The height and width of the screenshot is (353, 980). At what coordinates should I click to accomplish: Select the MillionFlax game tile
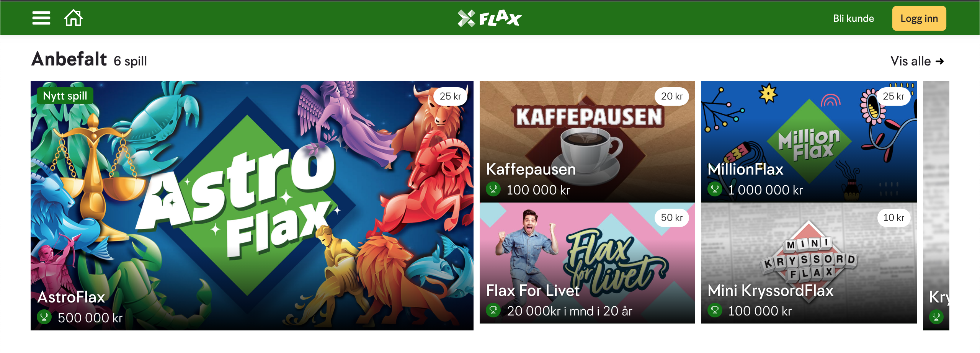[809, 142]
